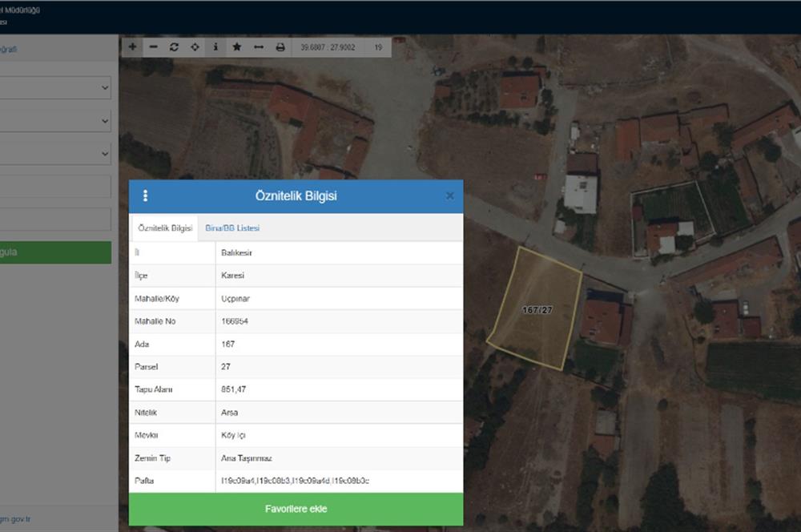Click the refresh map icon

[175, 47]
